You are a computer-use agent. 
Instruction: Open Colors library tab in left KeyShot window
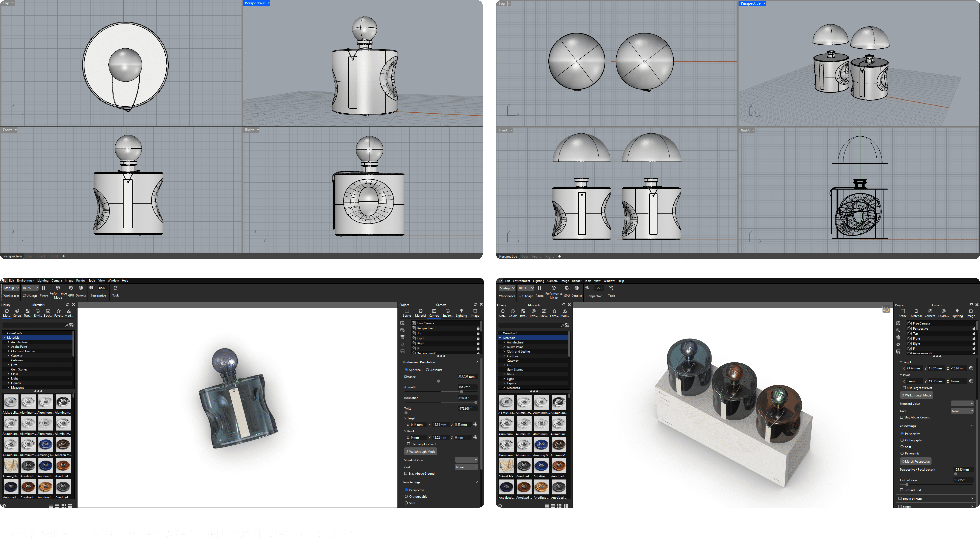click(x=17, y=311)
